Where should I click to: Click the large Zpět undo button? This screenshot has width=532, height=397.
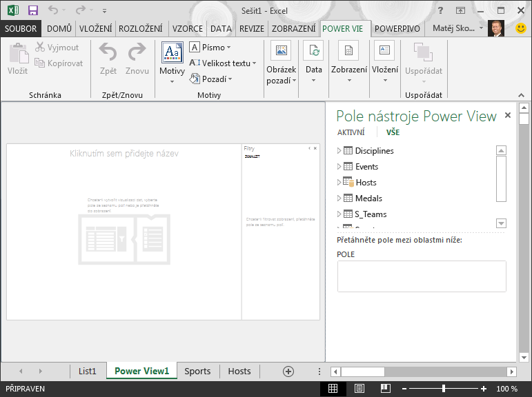tap(108, 59)
